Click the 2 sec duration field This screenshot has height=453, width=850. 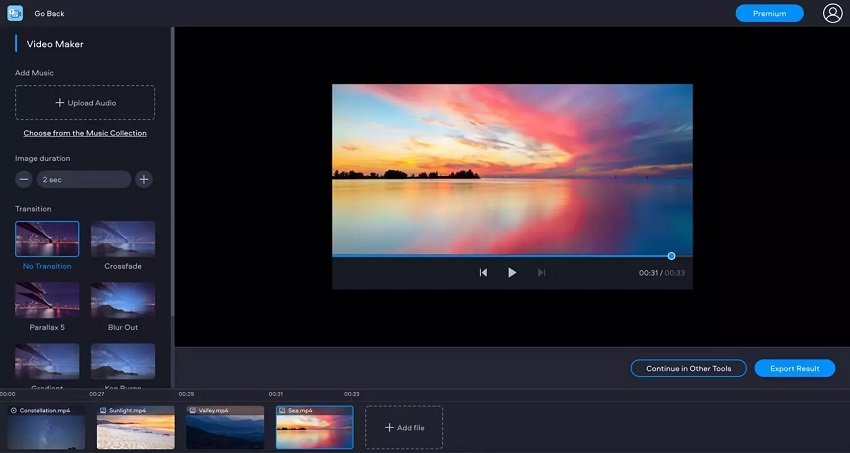pos(84,179)
